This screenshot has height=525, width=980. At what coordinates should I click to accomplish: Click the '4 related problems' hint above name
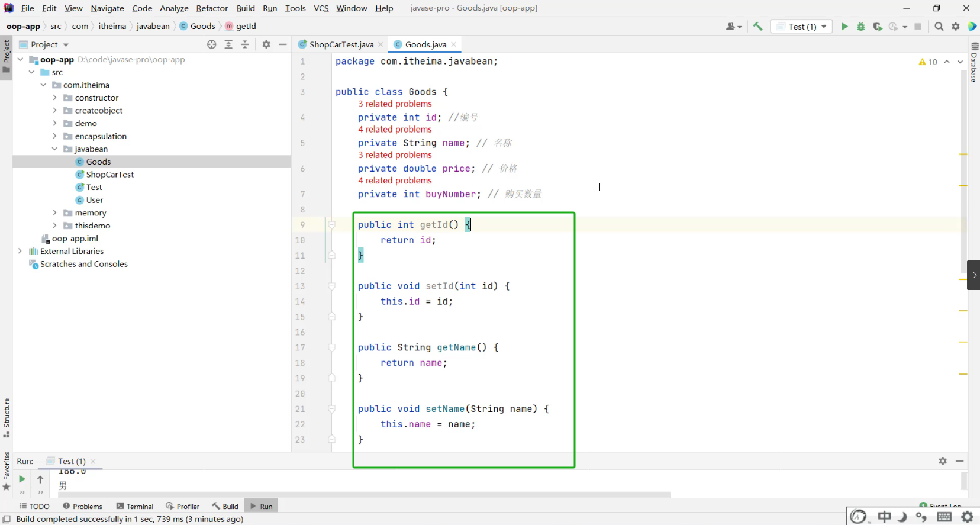pos(395,130)
